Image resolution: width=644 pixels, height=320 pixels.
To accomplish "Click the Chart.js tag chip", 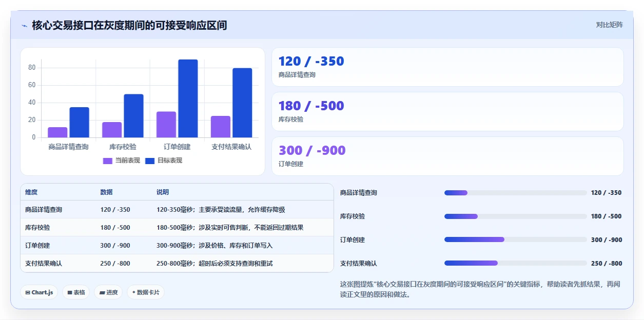I will [39, 292].
